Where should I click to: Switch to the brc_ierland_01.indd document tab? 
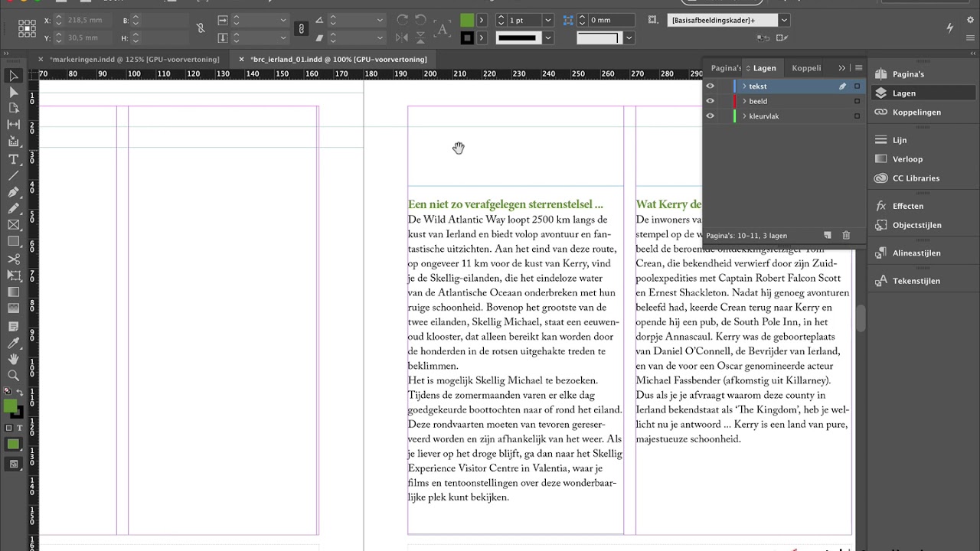(x=338, y=59)
